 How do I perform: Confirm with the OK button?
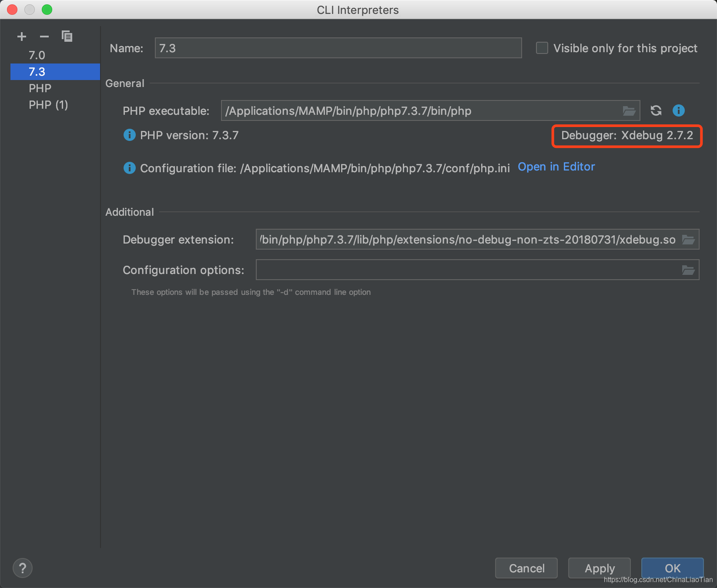[672, 568]
